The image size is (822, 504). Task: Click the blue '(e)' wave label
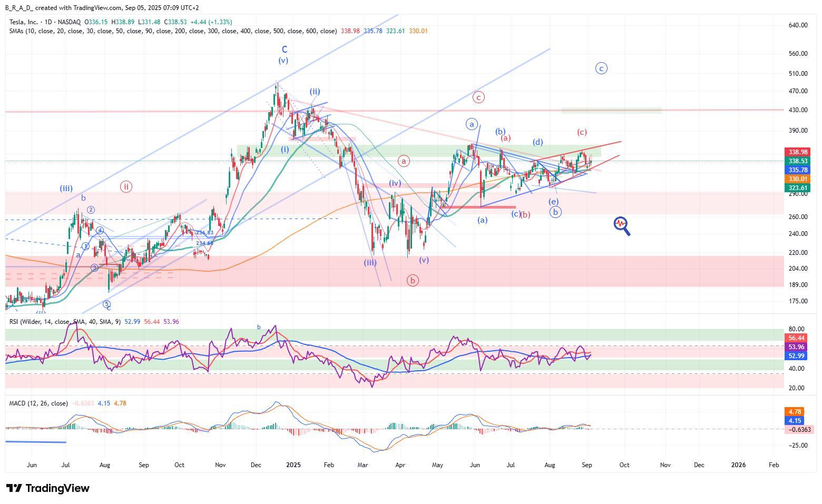click(x=553, y=202)
